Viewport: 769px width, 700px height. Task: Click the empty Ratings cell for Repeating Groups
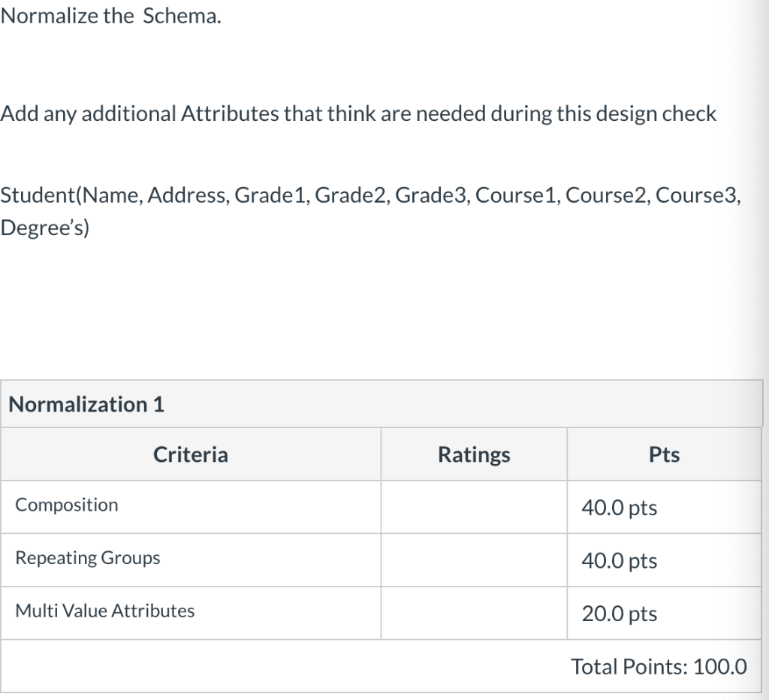point(473,560)
